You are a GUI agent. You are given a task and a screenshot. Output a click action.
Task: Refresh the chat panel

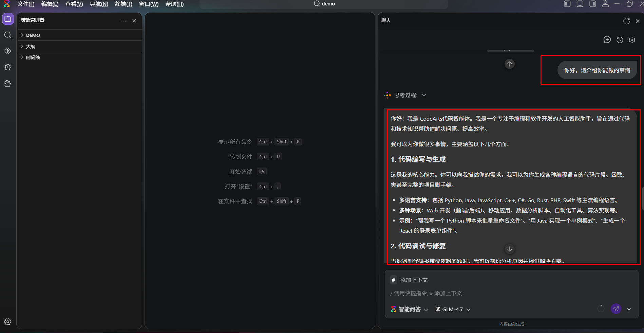[627, 21]
